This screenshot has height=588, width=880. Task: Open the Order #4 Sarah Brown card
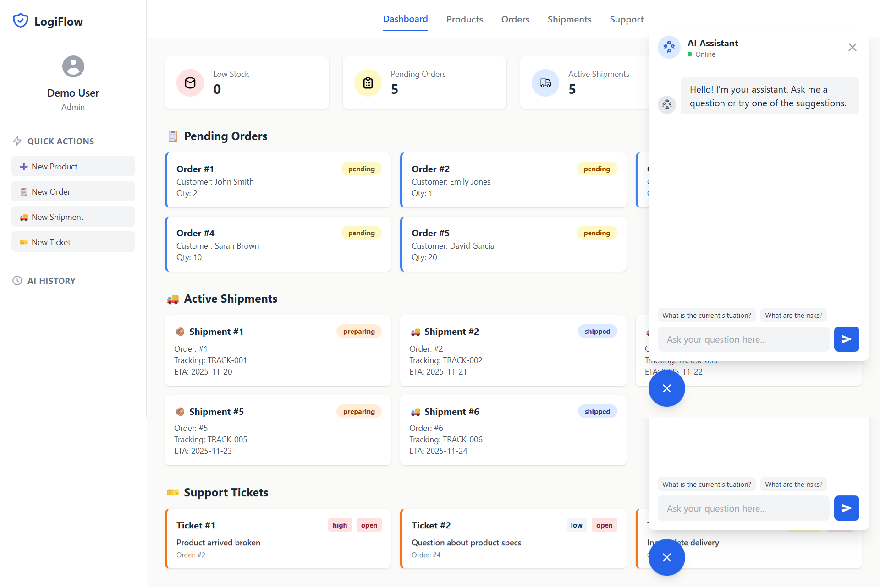coord(278,244)
